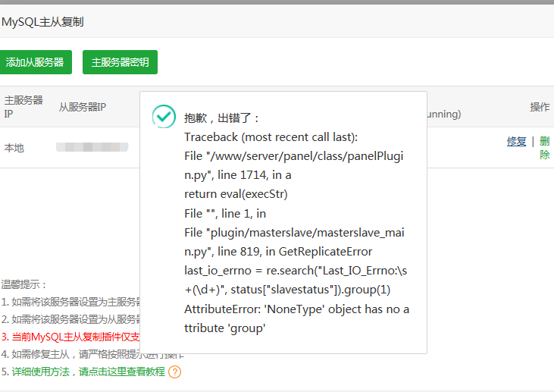The height and width of the screenshot is (392, 554).
Task: Click the return eval(execStr) line
Action: pyautogui.click(x=236, y=194)
